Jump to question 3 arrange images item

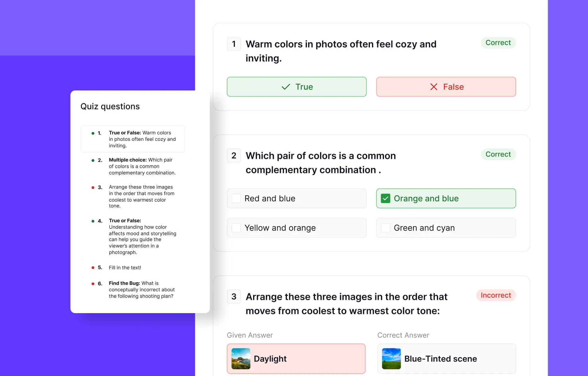click(141, 197)
